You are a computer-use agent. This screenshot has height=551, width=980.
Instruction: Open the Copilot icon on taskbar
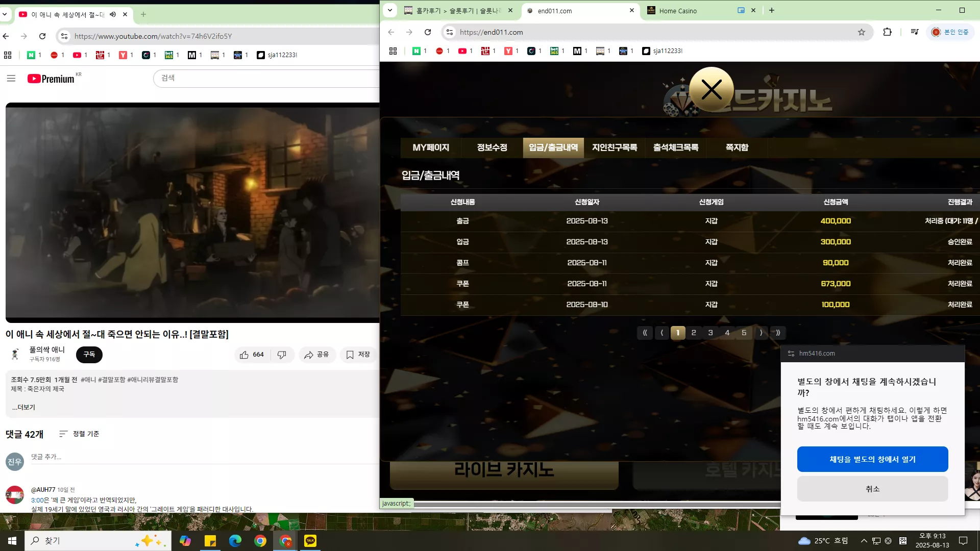[185, 541]
